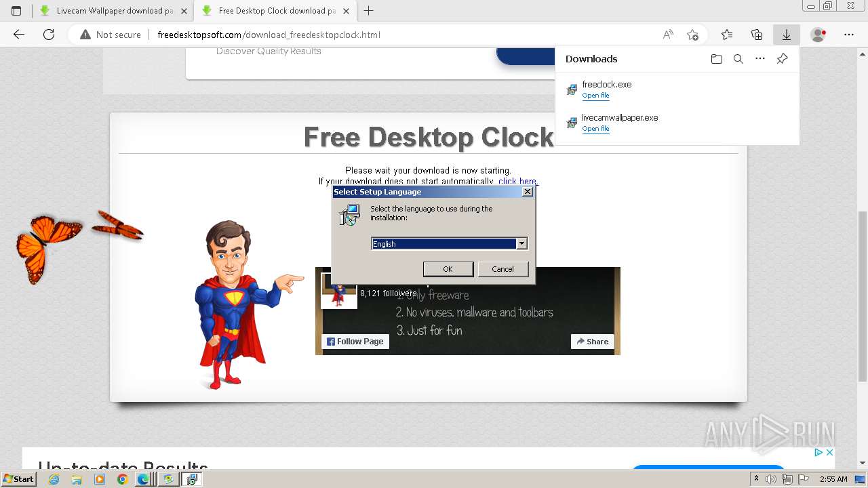Toggle the Downloads toolbar button
The height and width of the screenshot is (488, 868).
(787, 35)
